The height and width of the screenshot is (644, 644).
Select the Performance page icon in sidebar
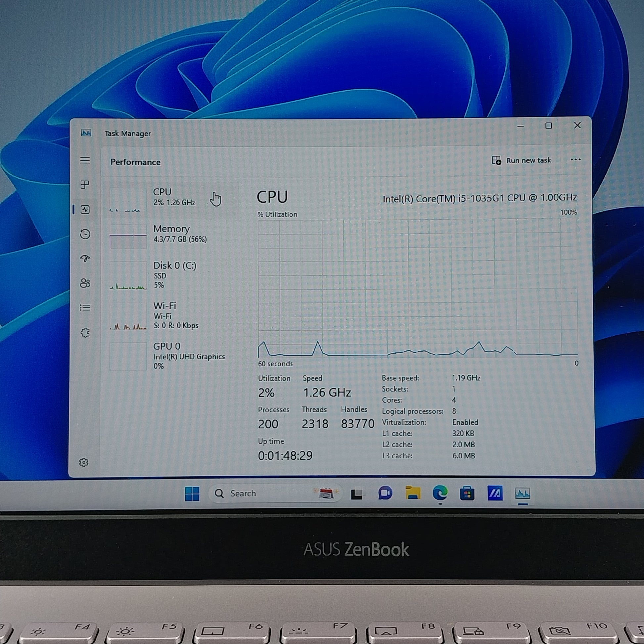[85, 210]
